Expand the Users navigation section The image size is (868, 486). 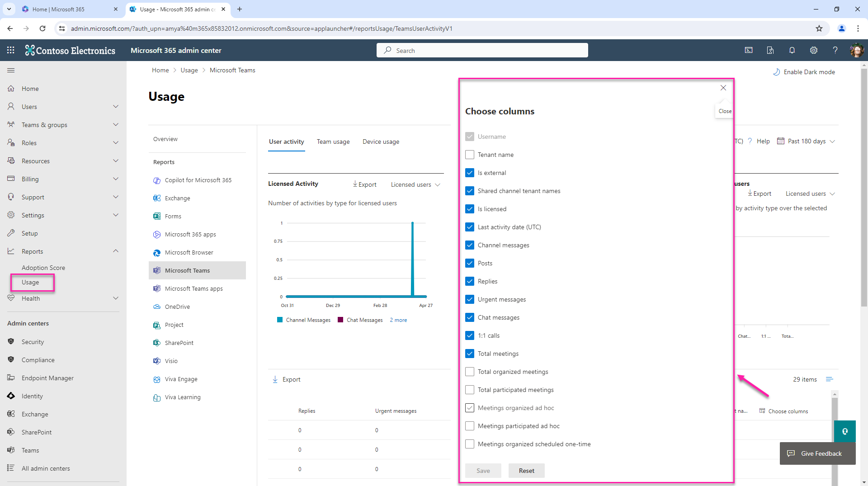click(116, 107)
